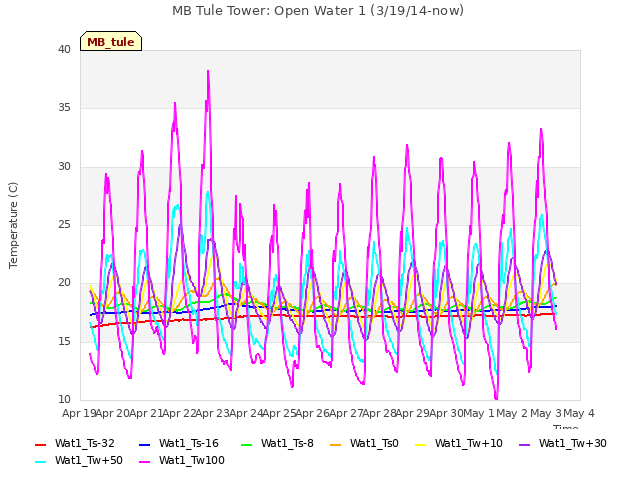Select the Wat1_Tw+50 legend label
Image resolution: width=640 pixels, height=480 pixels.
(89, 460)
